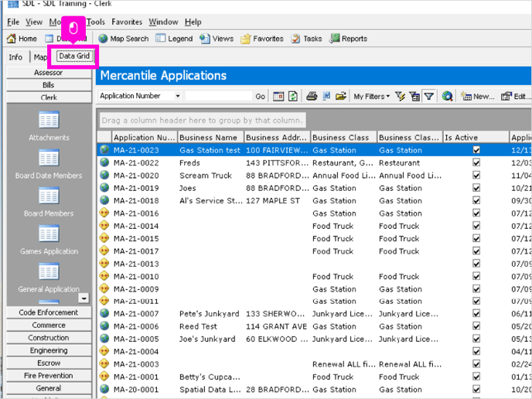This screenshot has width=532, height=399.
Task: Toggle Is Active checkbox for MA-21-0020
Action: tap(476, 175)
